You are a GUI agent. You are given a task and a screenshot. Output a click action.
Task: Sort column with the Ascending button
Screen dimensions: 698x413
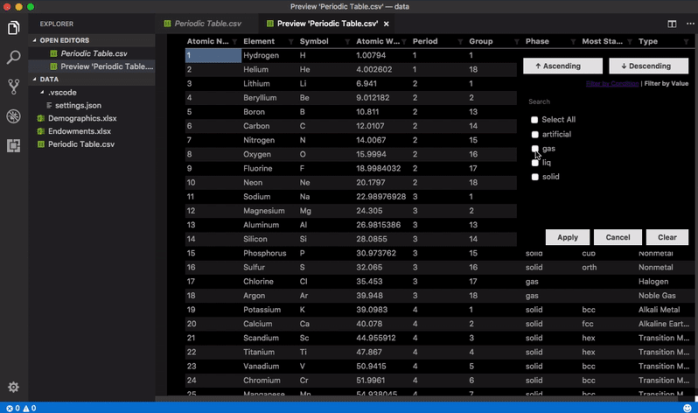561,66
